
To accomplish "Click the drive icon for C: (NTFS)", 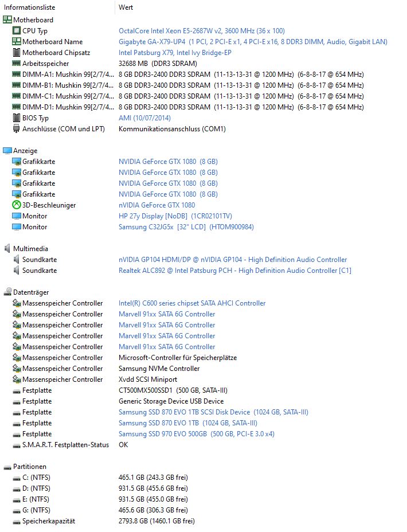I will (16, 478).
